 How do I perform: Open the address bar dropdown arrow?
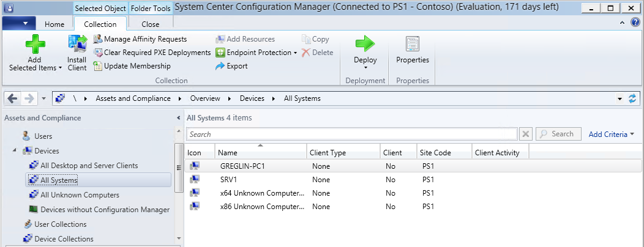[x=620, y=99]
